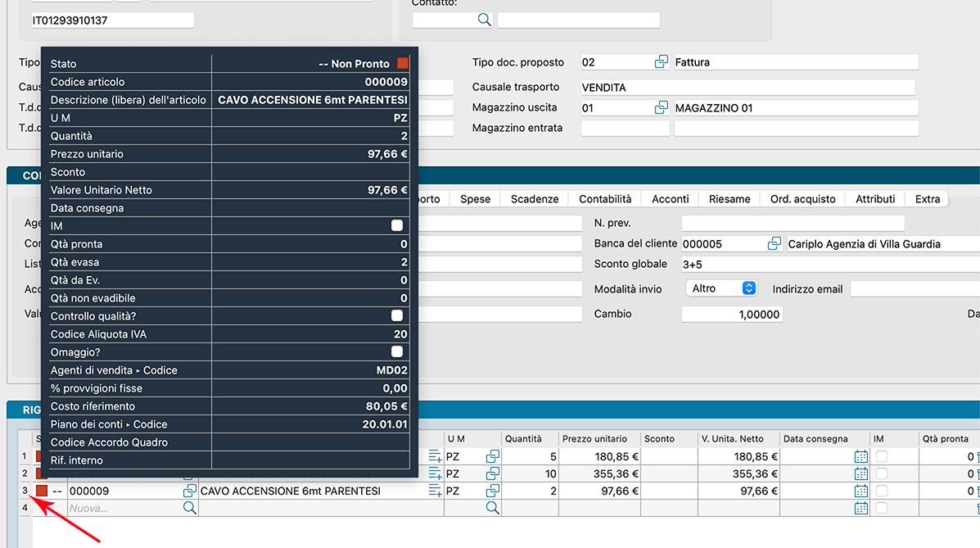Check the Controllo qualità? box in the popup

[x=397, y=315]
